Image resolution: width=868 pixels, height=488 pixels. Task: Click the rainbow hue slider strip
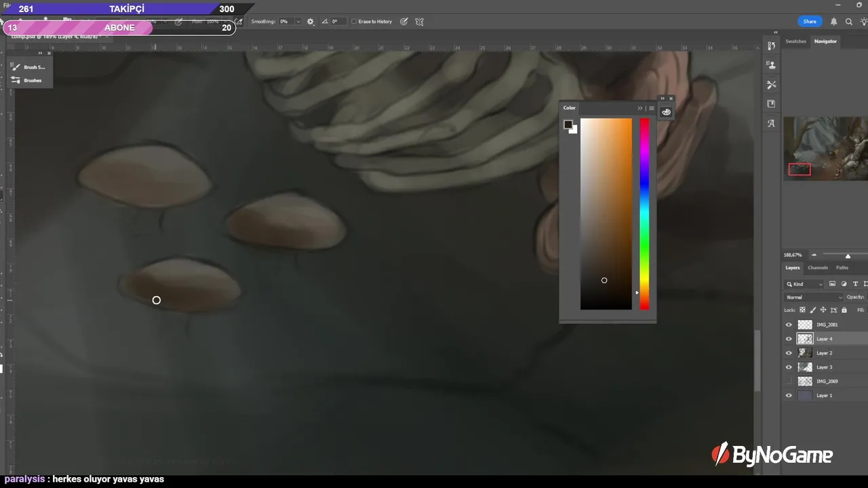coord(644,214)
